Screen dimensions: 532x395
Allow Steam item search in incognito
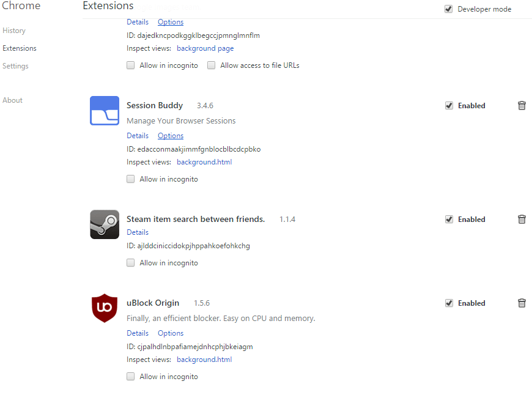coord(131,263)
